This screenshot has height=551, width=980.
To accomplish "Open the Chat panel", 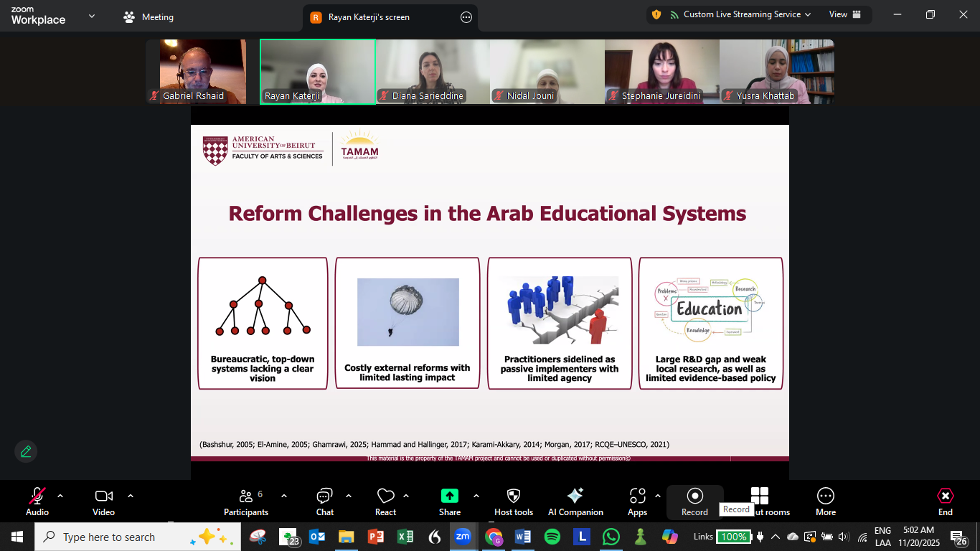I will coord(324,501).
